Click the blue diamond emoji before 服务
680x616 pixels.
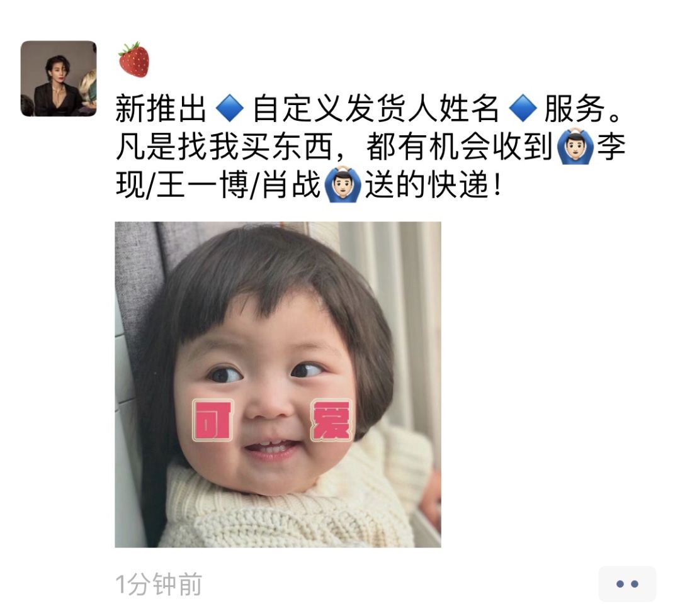click(522, 108)
